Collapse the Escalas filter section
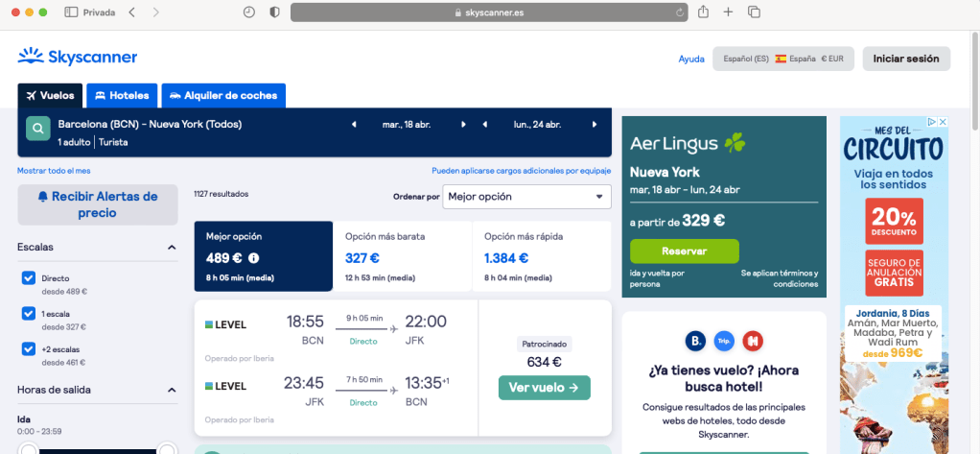The width and height of the screenshot is (980, 454). point(172,248)
